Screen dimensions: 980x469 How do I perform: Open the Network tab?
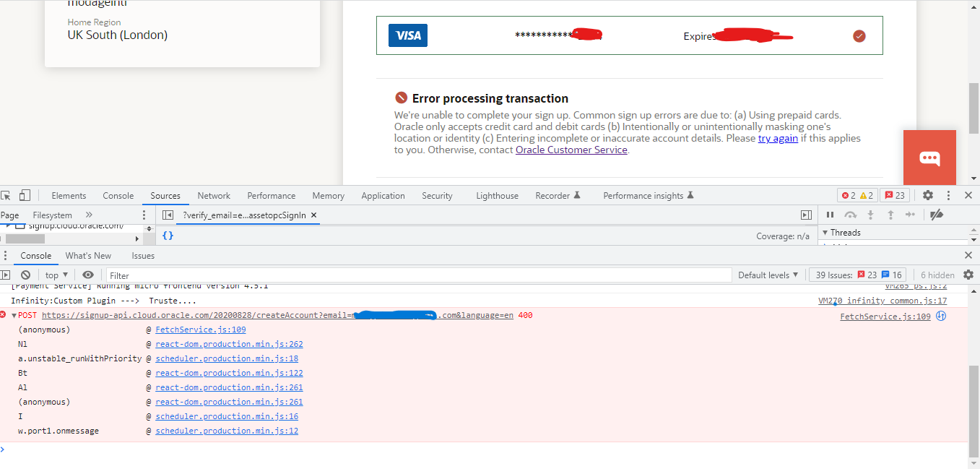point(214,195)
